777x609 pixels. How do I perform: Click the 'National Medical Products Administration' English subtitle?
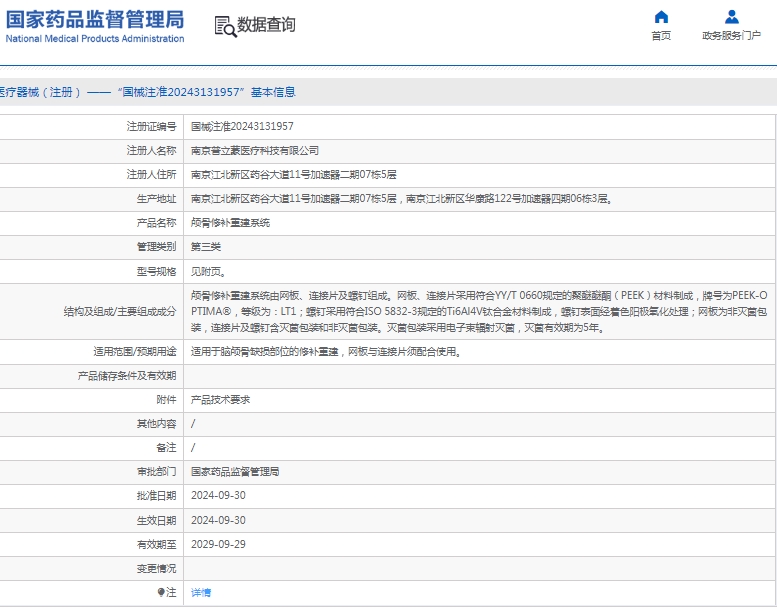coord(95,39)
